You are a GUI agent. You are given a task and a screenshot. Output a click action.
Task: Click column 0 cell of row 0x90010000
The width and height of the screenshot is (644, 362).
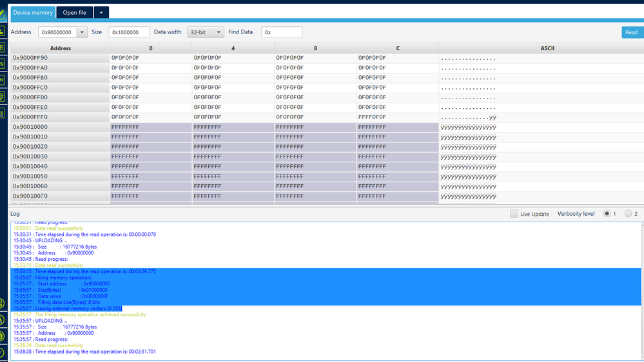coord(151,127)
